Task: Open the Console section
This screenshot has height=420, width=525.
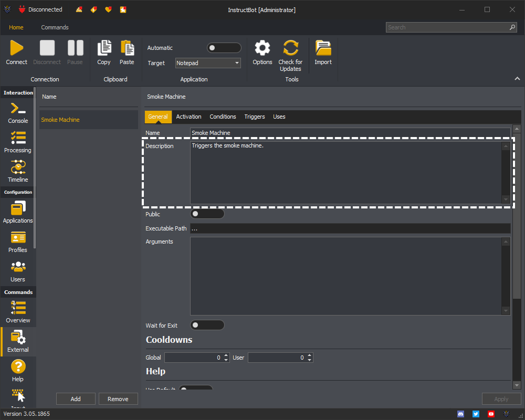Action: (x=18, y=113)
